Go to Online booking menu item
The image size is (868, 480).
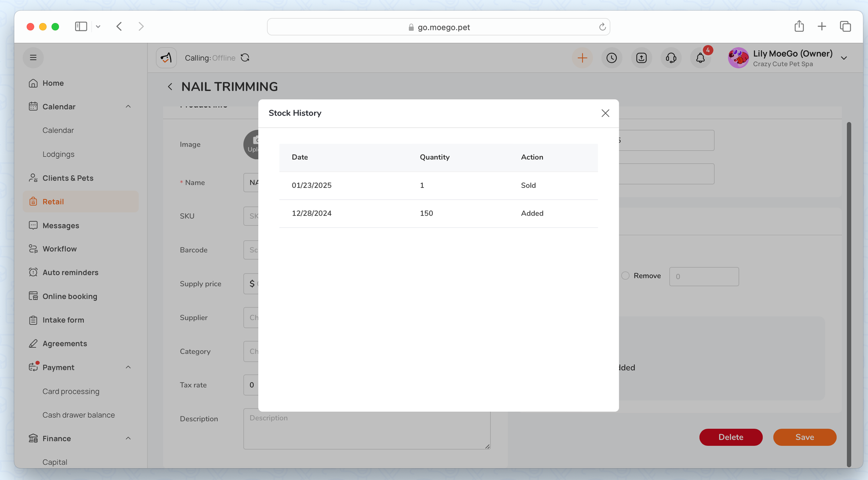point(69,296)
